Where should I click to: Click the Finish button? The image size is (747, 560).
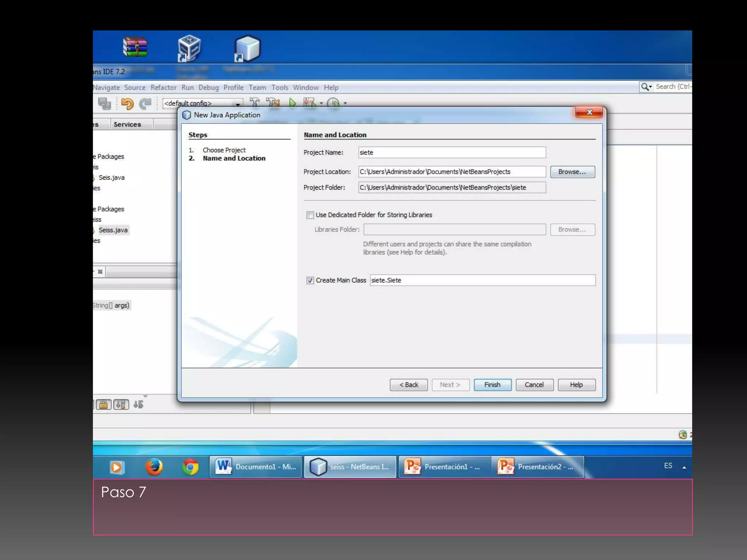(x=492, y=385)
